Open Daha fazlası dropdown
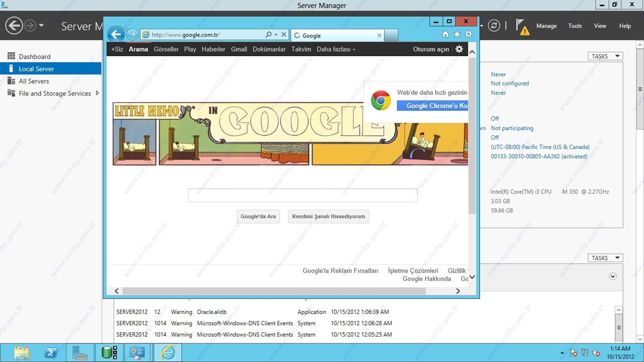644x362 pixels. coord(336,49)
